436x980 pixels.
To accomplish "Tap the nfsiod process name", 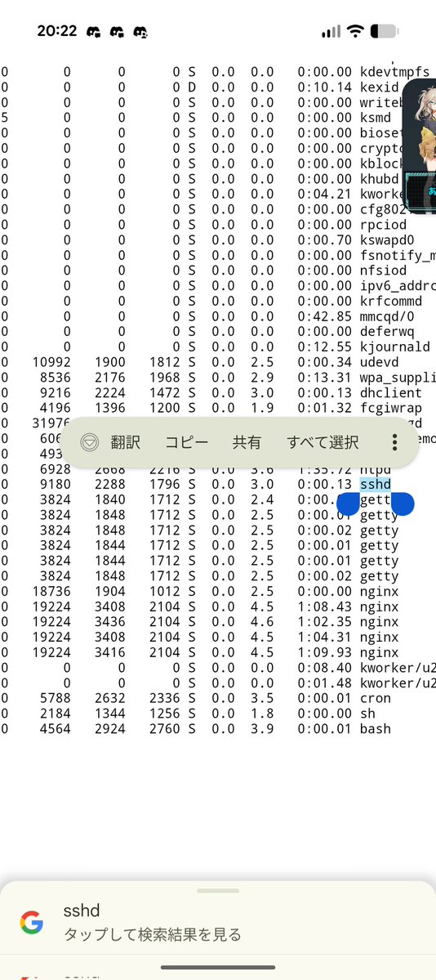I will point(383,270).
